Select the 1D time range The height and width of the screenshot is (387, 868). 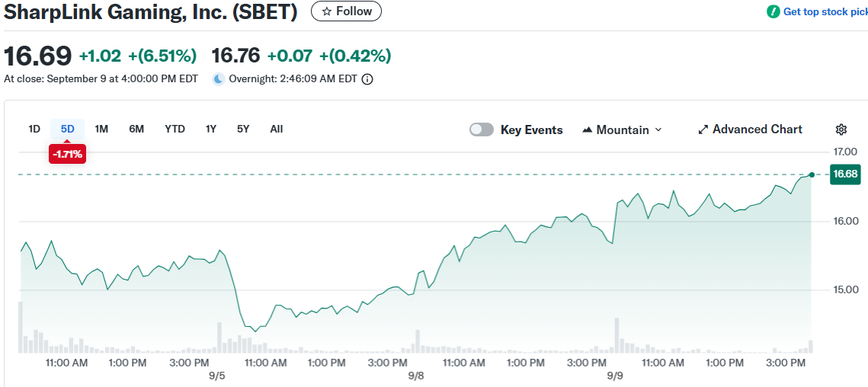click(x=34, y=129)
